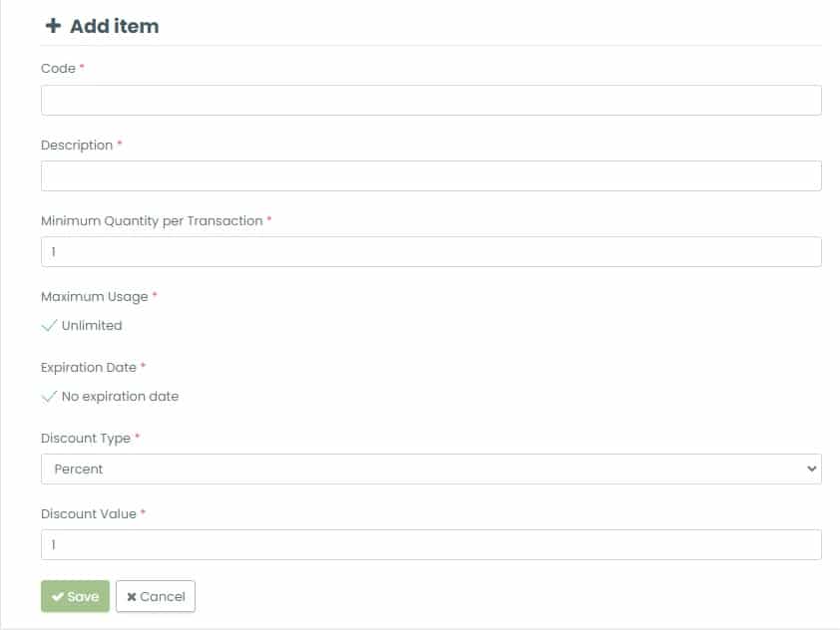The width and height of the screenshot is (840, 630).
Task: Click Cancel to discard the new item
Action: (155, 596)
